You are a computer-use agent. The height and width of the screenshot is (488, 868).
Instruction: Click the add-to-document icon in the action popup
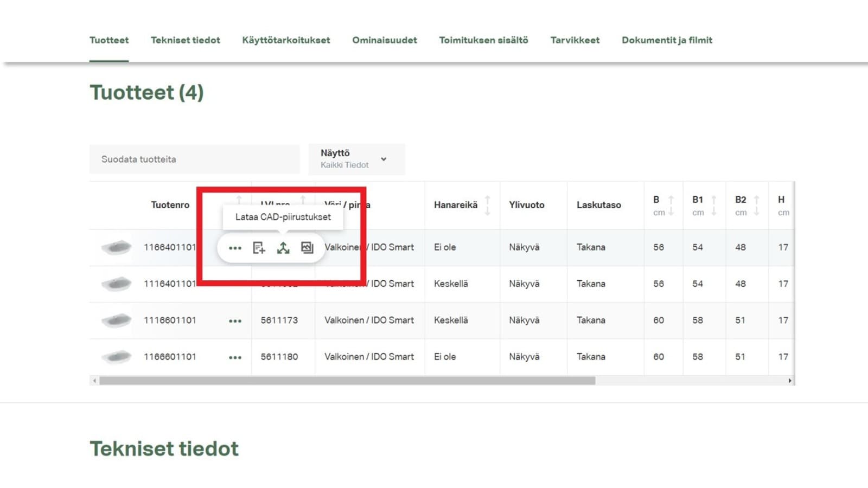pyautogui.click(x=259, y=248)
